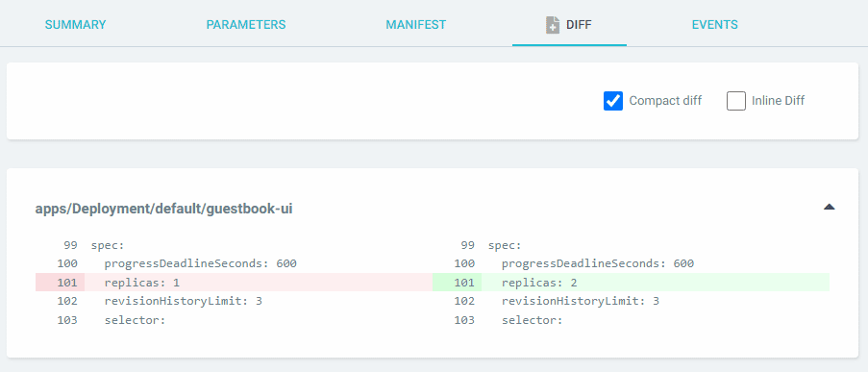Viewport: 868px width, 372px height.
Task: Enable the Inline Diff checkbox
Action: pyautogui.click(x=735, y=101)
